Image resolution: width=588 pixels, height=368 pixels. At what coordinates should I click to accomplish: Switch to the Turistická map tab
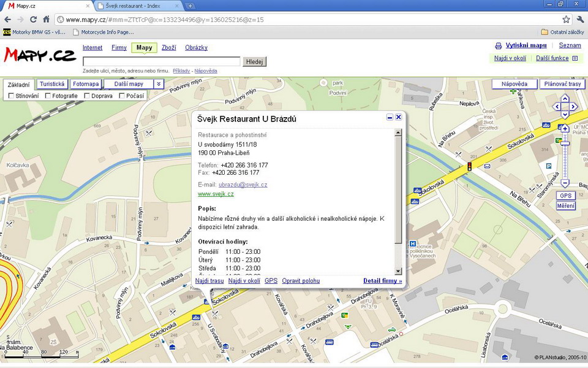coord(52,84)
